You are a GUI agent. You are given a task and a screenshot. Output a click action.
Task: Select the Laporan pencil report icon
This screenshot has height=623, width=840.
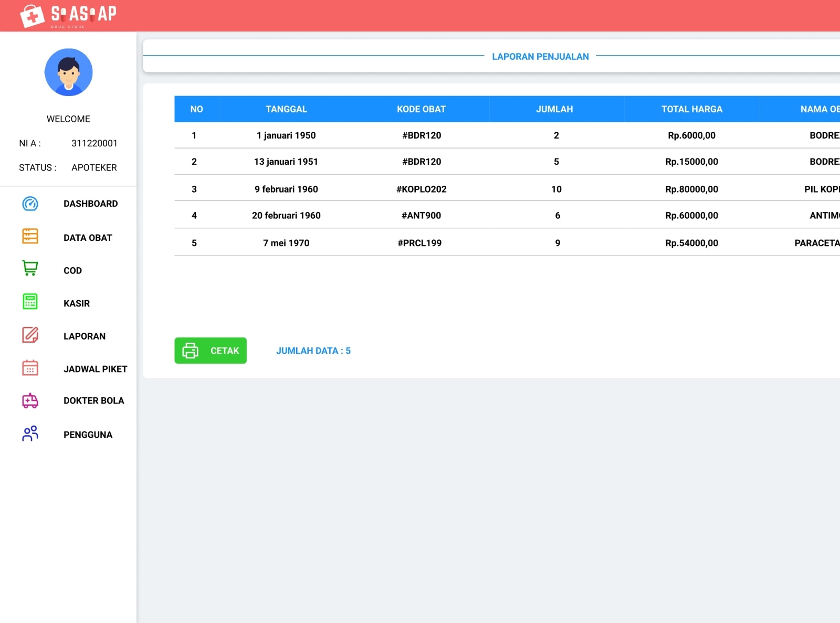(x=30, y=334)
